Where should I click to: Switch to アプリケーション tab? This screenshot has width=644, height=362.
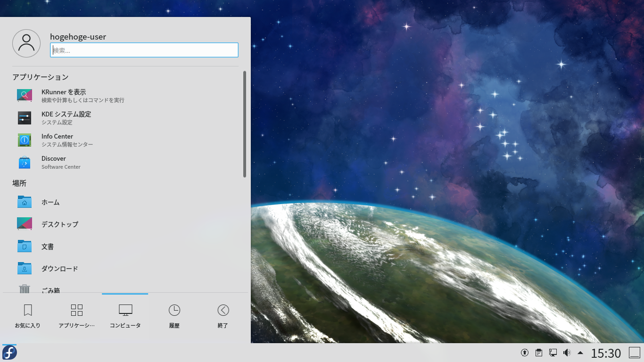(x=76, y=316)
